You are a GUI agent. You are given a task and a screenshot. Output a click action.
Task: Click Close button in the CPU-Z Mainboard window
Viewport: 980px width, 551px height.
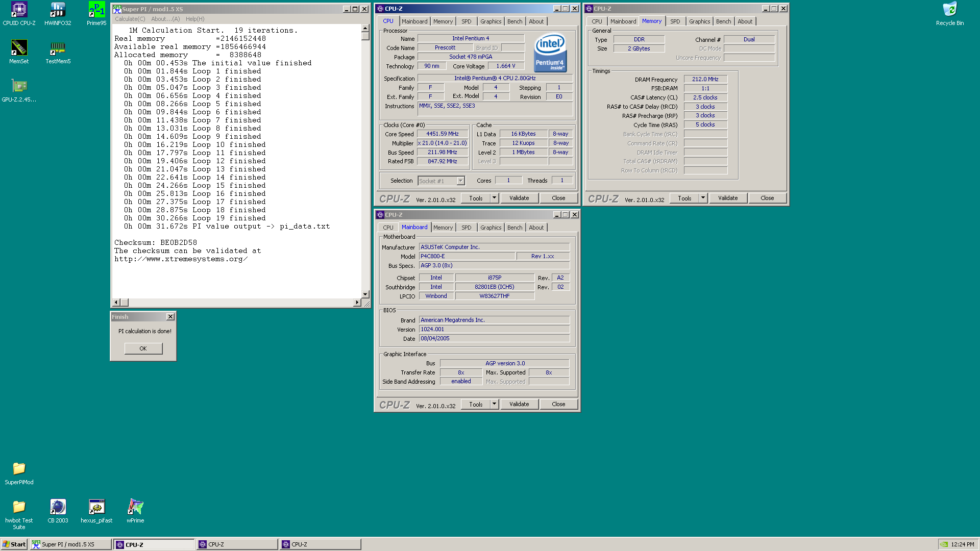(558, 404)
